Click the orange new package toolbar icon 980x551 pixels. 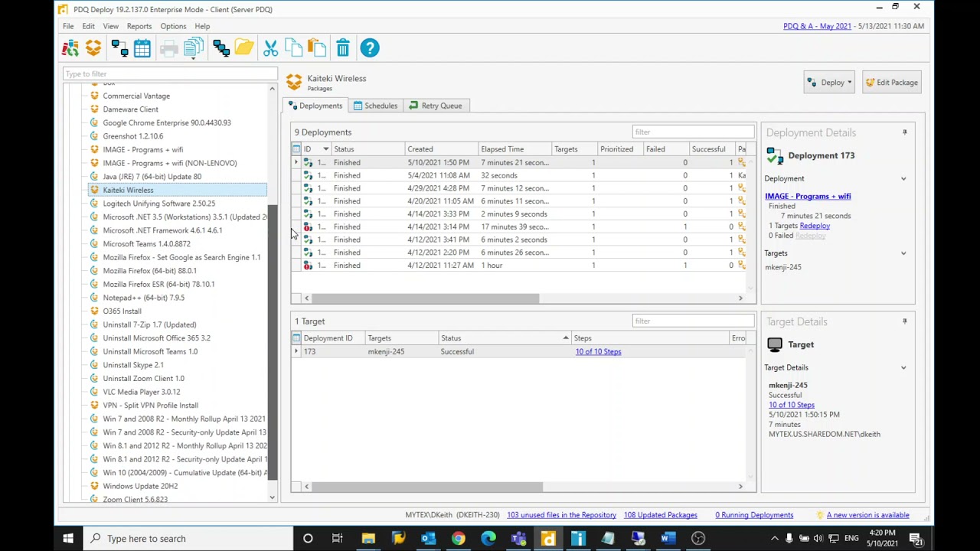click(x=93, y=48)
